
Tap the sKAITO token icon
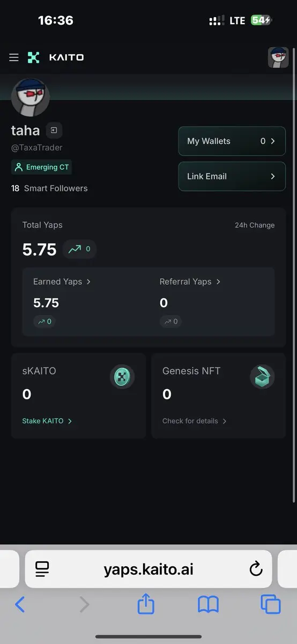[122, 377]
